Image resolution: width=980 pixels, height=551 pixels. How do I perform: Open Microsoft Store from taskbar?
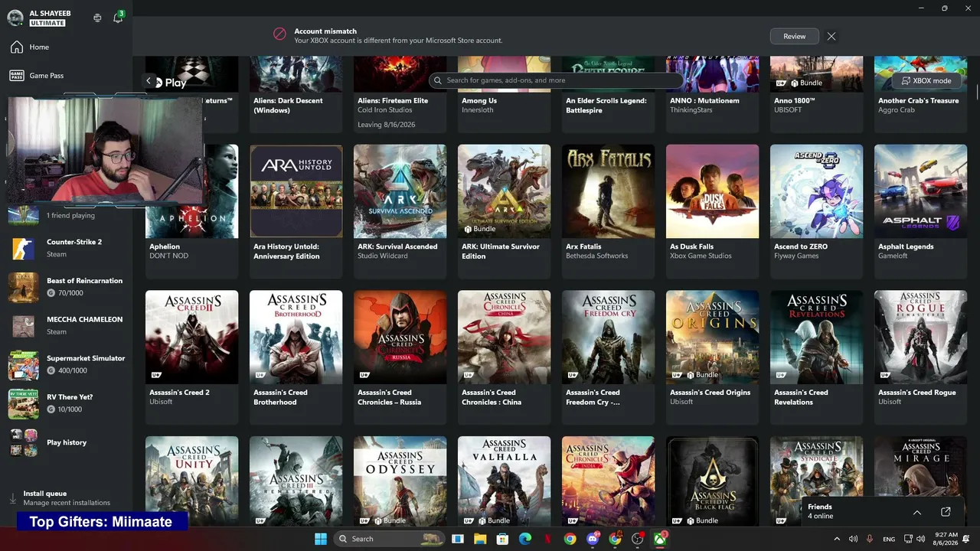[x=502, y=539]
